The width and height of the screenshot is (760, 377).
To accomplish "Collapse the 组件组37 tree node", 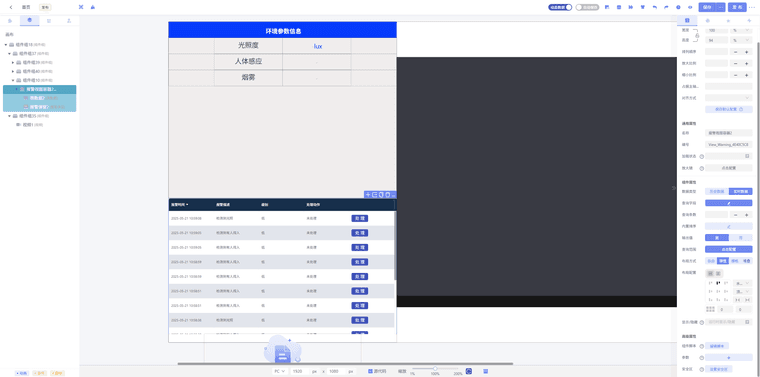I will tap(10, 53).
